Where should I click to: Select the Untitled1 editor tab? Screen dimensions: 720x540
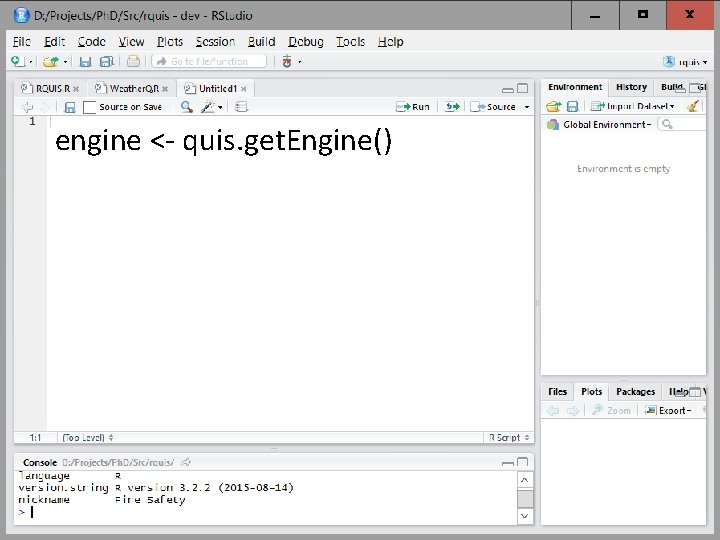pos(218,88)
